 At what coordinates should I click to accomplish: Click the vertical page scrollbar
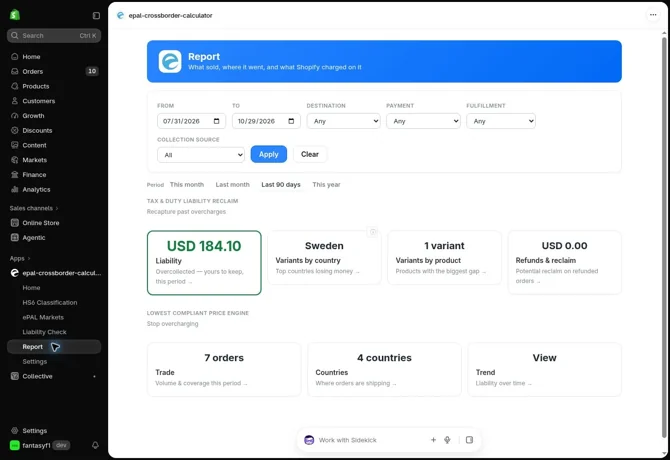(664, 237)
